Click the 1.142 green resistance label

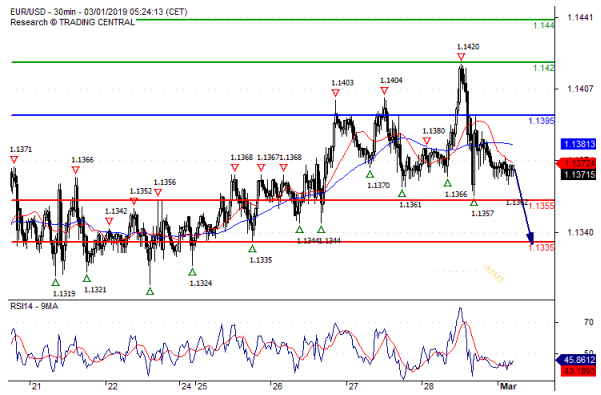point(544,68)
